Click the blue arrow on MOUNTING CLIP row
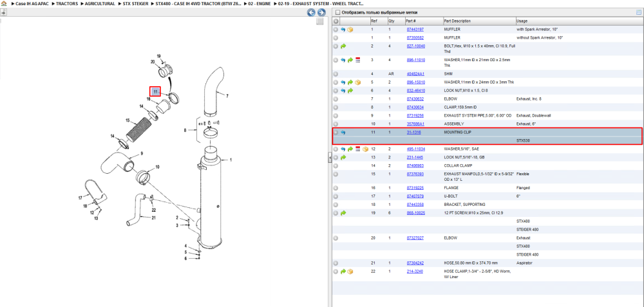This screenshot has height=307, width=644. click(343, 133)
